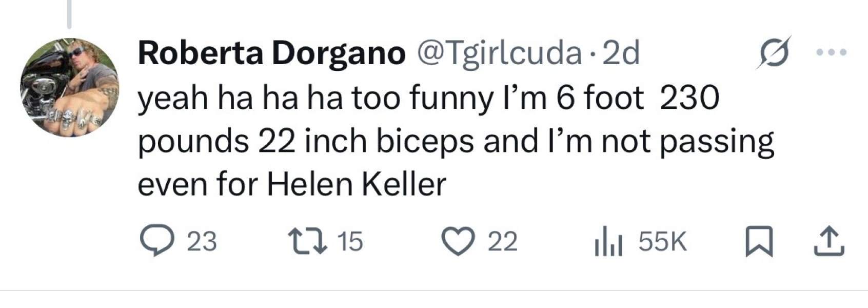This screenshot has width=868, height=308.
Task: Click the reply speech bubble icon
Action: tap(156, 241)
